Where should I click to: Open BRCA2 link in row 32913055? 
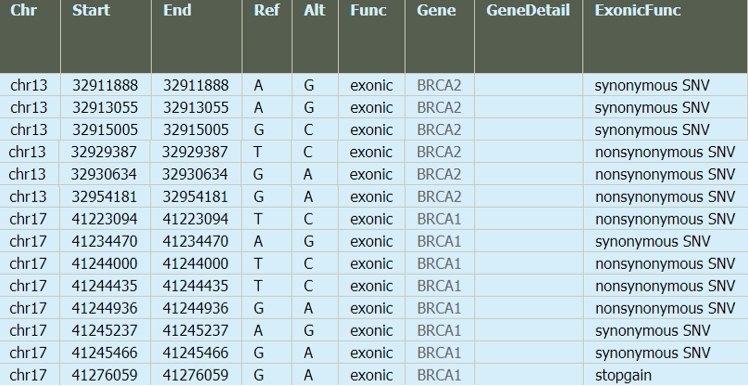(x=439, y=108)
